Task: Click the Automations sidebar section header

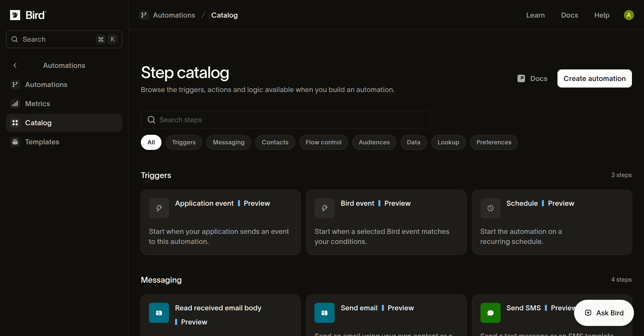Action: (64, 65)
